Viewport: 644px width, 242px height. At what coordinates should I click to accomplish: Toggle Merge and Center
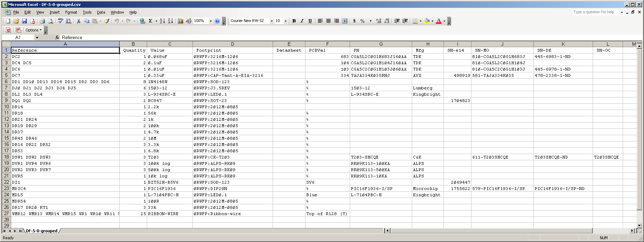(x=344, y=21)
